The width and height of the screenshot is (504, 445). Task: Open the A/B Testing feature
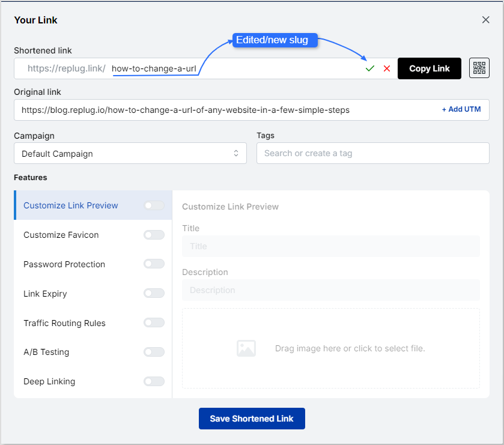46,352
